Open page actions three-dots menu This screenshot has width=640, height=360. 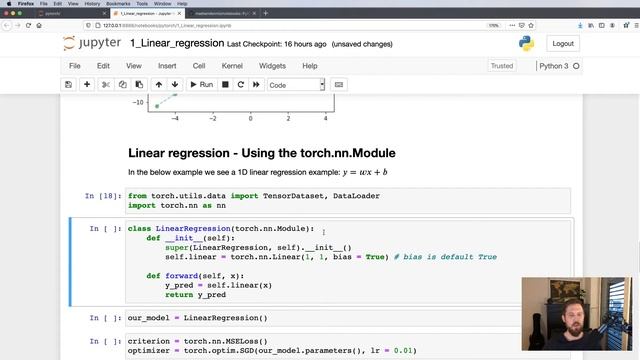[x=512, y=25]
